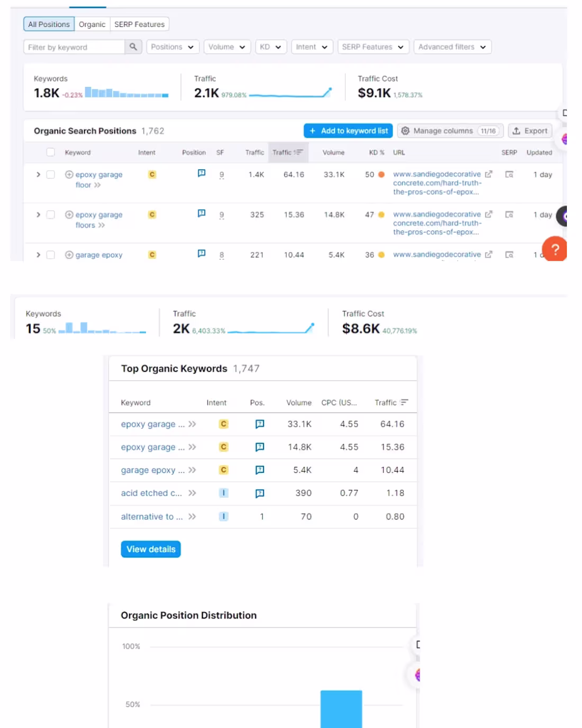Check the epoxy garage floor row checkbox

point(51,174)
